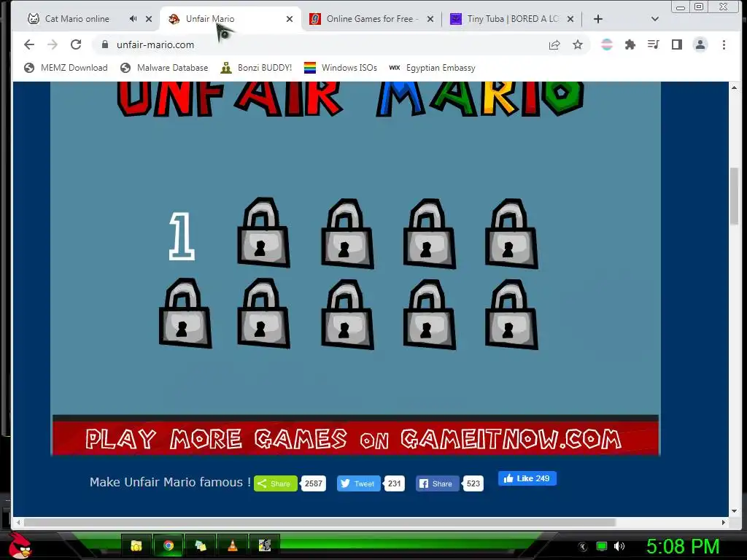
Task: Go forward to the next page
Action: click(53, 44)
